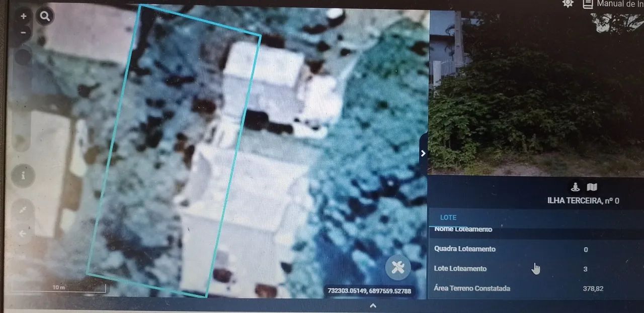Zoom out of the map
The width and height of the screenshot is (644, 313).
24,33
